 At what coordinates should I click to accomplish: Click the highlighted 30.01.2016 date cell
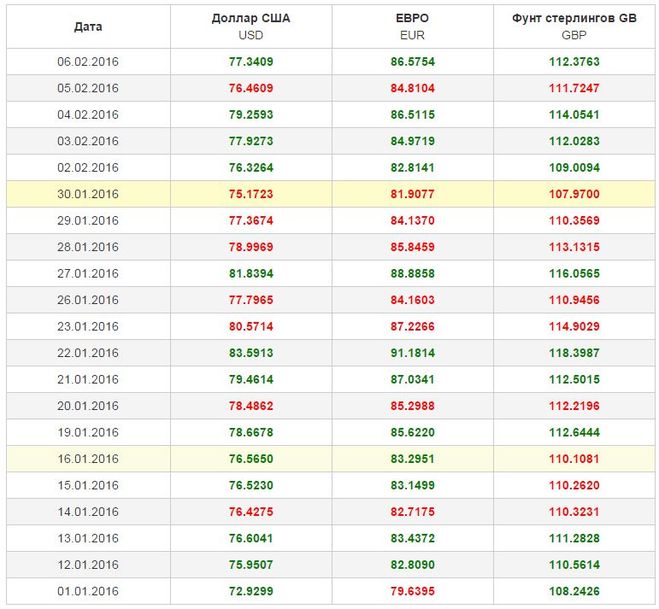pyautogui.click(x=88, y=194)
